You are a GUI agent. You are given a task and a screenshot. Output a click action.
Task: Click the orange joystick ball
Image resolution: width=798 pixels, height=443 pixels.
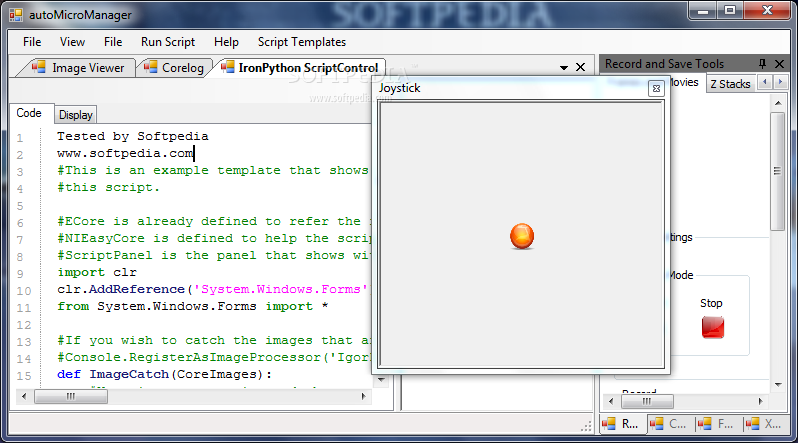pos(522,236)
